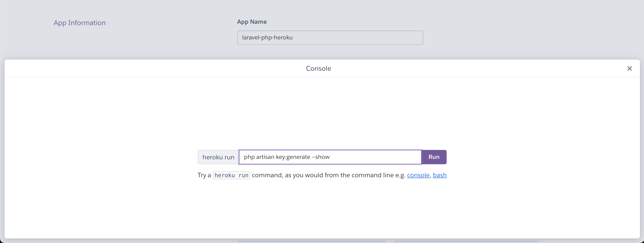Click the App Name field laravel-php-heroku
Image resolution: width=644 pixels, height=243 pixels.
click(x=330, y=38)
